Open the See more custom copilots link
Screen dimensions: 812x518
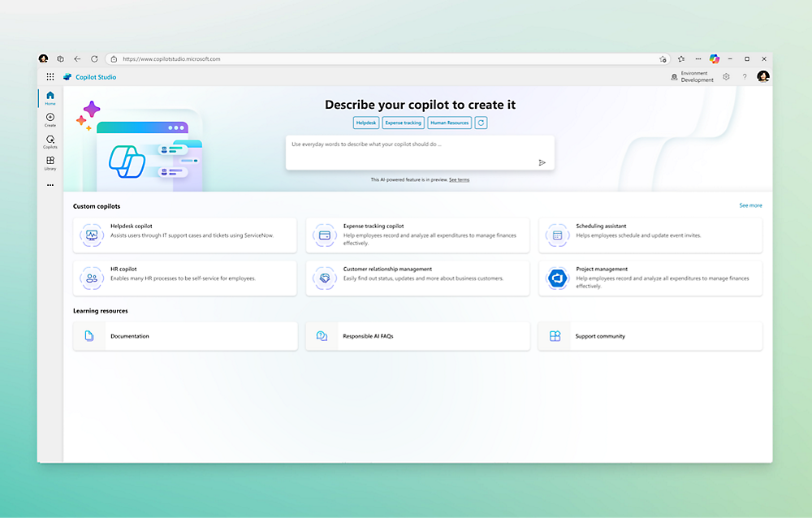[750, 205]
